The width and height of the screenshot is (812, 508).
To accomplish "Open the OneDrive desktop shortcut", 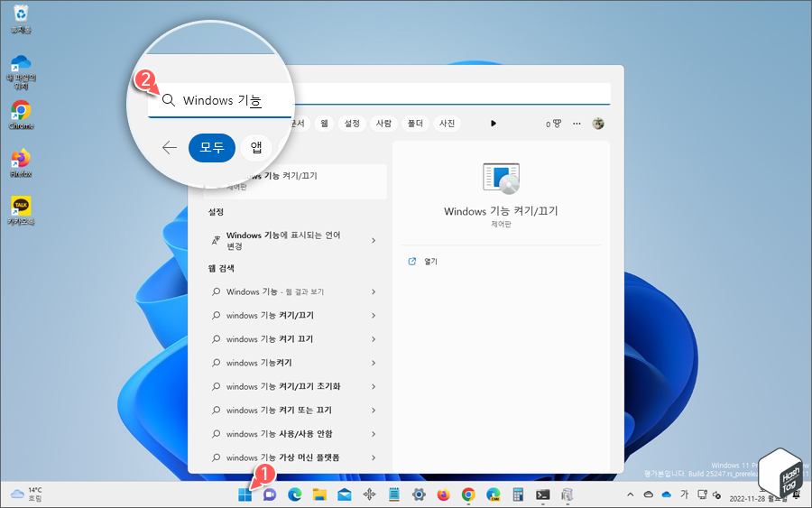I will coord(21,72).
